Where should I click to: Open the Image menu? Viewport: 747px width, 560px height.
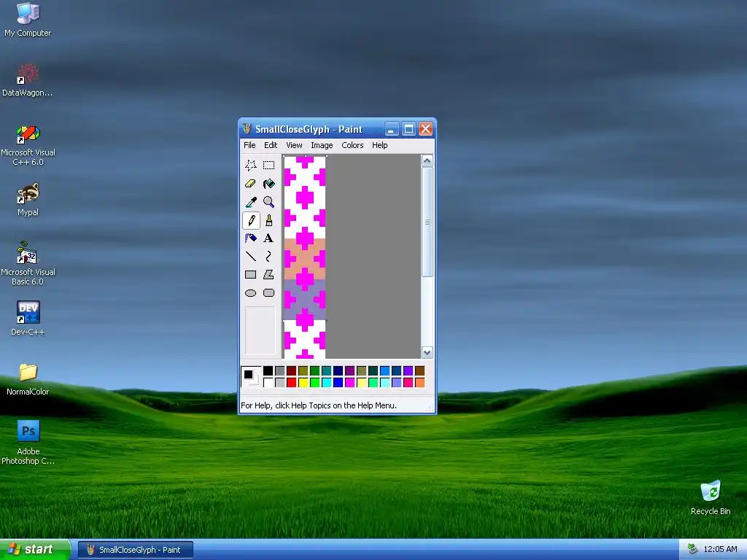point(322,145)
